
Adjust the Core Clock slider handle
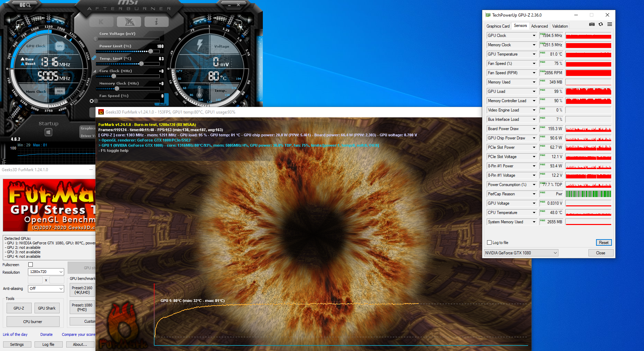(x=114, y=76)
